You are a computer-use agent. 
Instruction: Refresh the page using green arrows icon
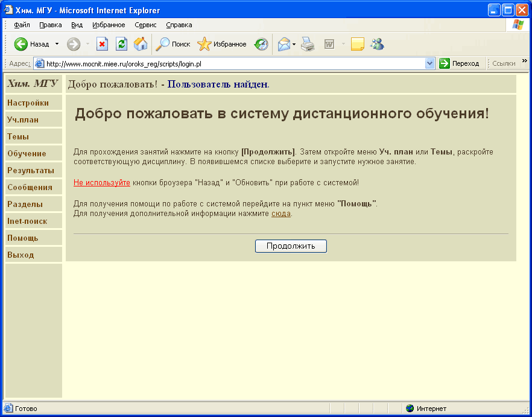(121, 44)
